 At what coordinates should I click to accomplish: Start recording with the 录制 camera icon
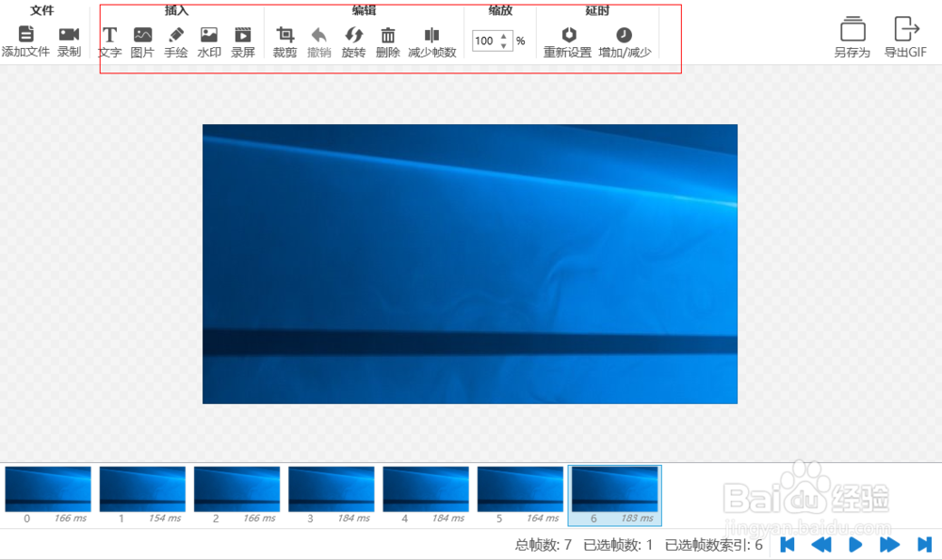[x=69, y=34]
